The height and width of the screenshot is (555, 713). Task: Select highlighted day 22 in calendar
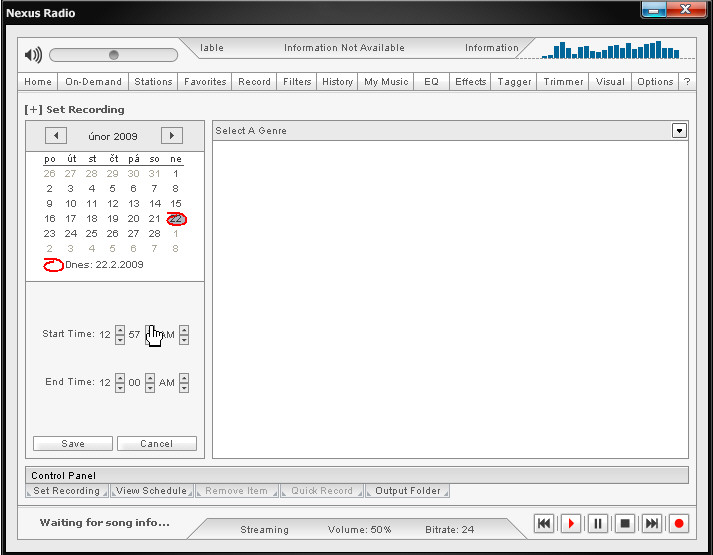point(176,219)
